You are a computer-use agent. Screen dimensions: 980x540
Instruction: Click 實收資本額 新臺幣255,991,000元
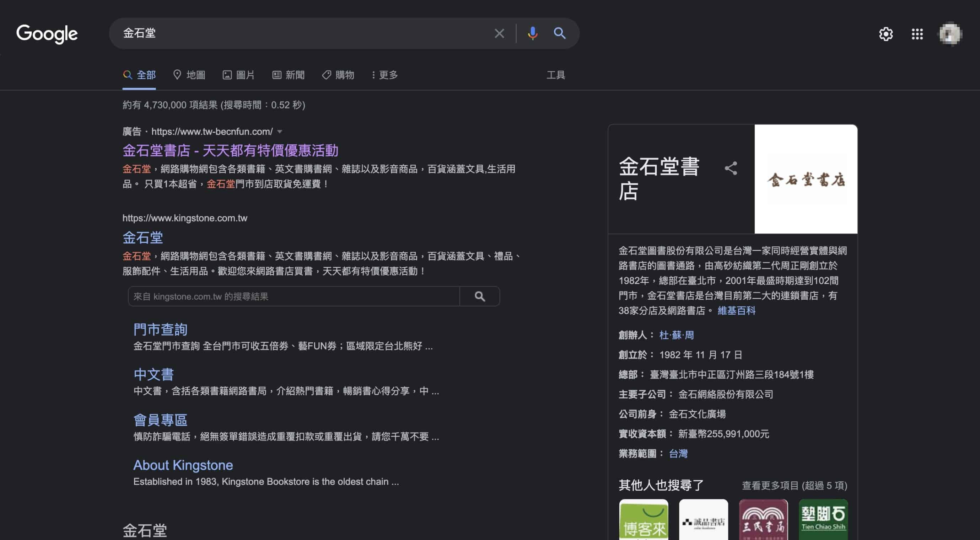click(723, 434)
